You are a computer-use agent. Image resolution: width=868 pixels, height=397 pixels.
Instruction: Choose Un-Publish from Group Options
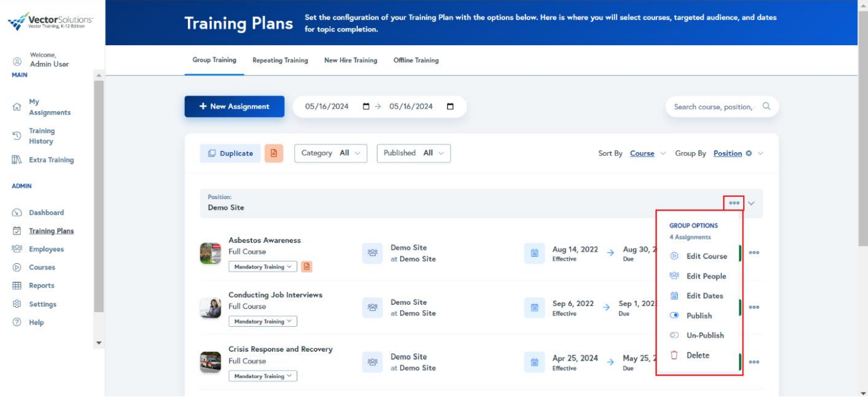click(705, 335)
